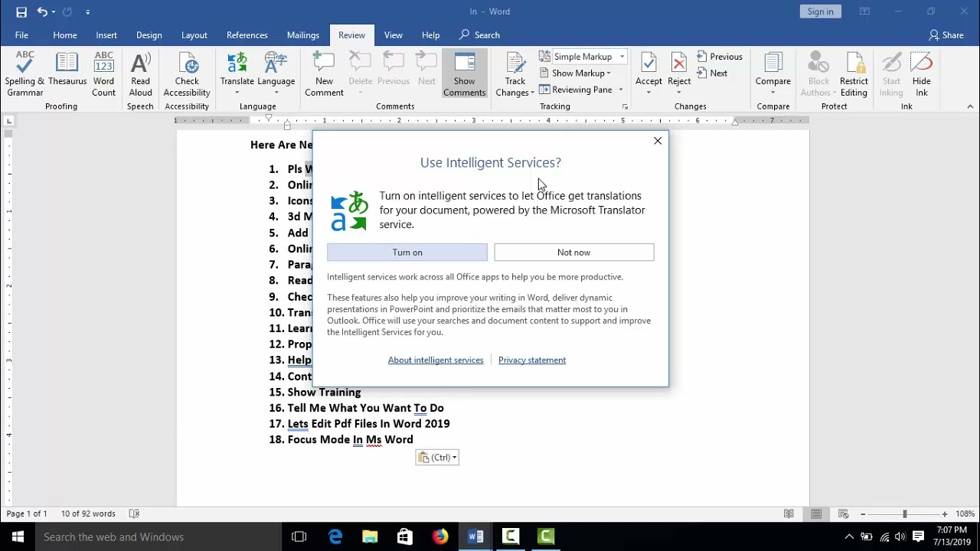Open the Paste Options (Ctrl) dropdown
Viewport: 980px width, 551px height.
point(437,458)
